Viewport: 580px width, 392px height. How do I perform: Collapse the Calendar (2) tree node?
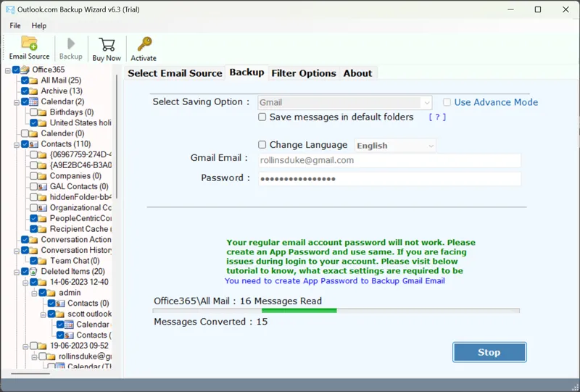pyautogui.click(x=16, y=102)
